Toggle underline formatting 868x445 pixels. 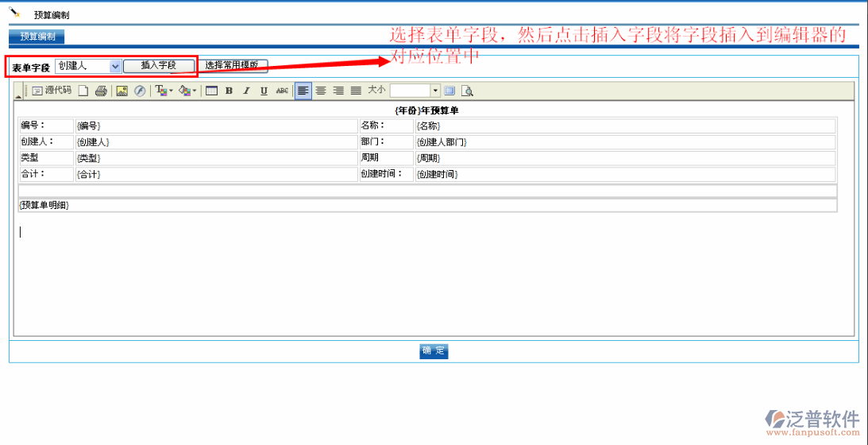(264, 91)
